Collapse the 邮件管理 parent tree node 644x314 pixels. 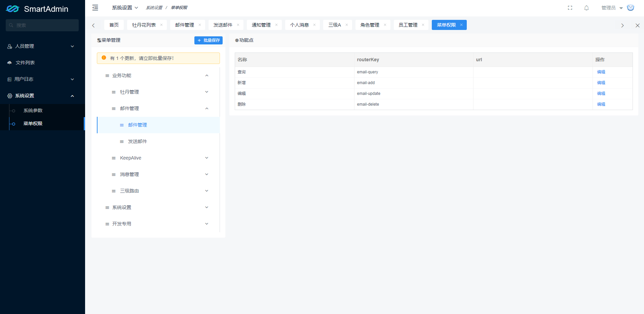pyautogui.click(x=207, y=108)
